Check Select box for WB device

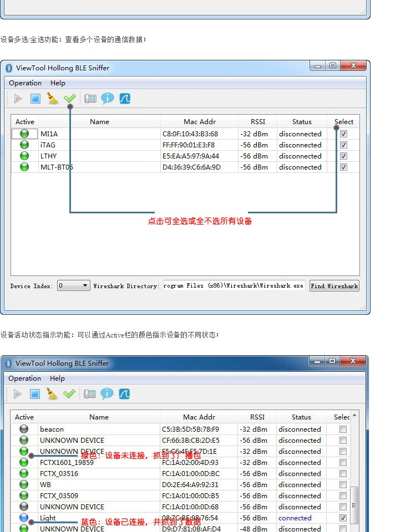tap(343, 484)
